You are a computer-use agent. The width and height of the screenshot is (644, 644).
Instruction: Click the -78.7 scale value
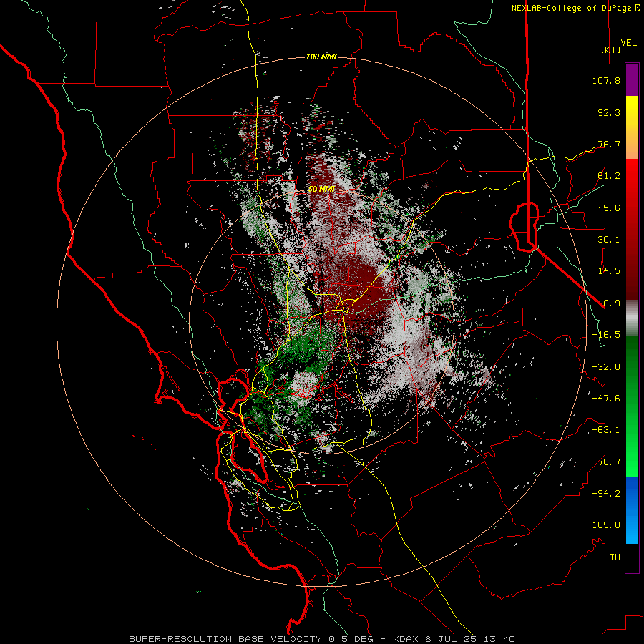[606, 462]
